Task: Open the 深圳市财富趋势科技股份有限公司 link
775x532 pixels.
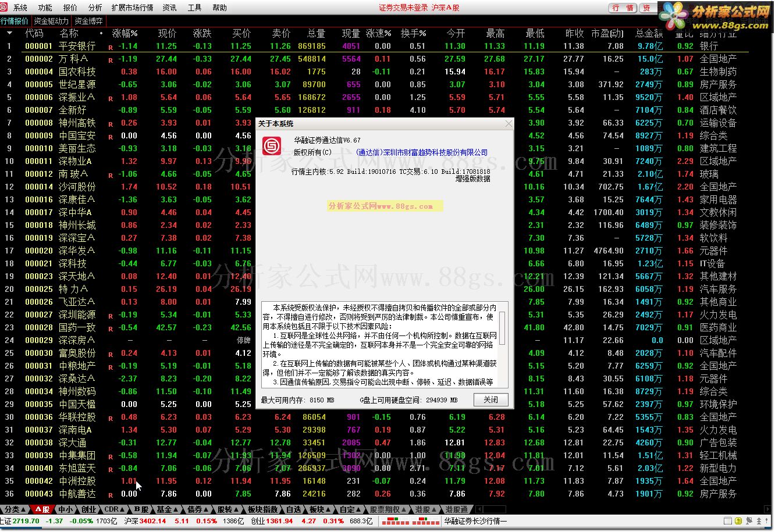Action: click(x=422, y=152)
